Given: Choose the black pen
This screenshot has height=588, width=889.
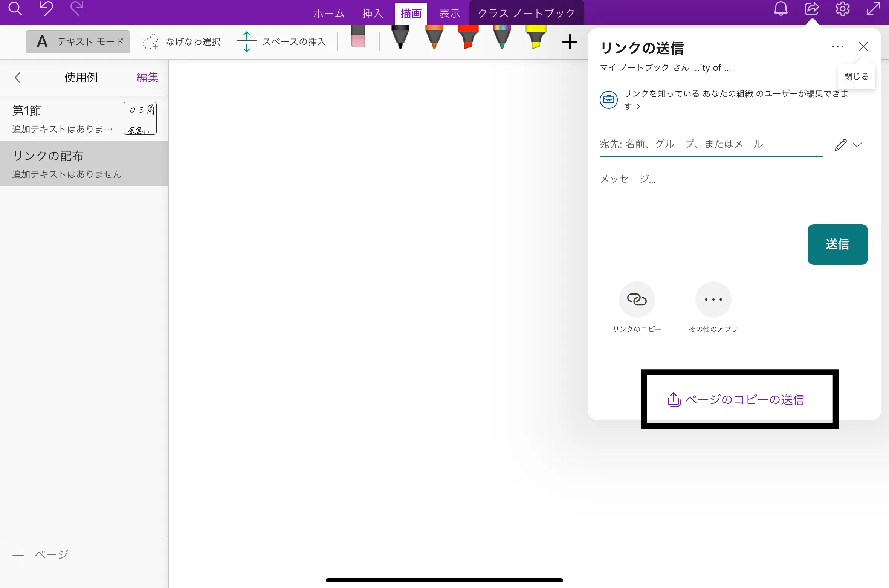Looking at the screenshot, I should [x=400, y=37].
